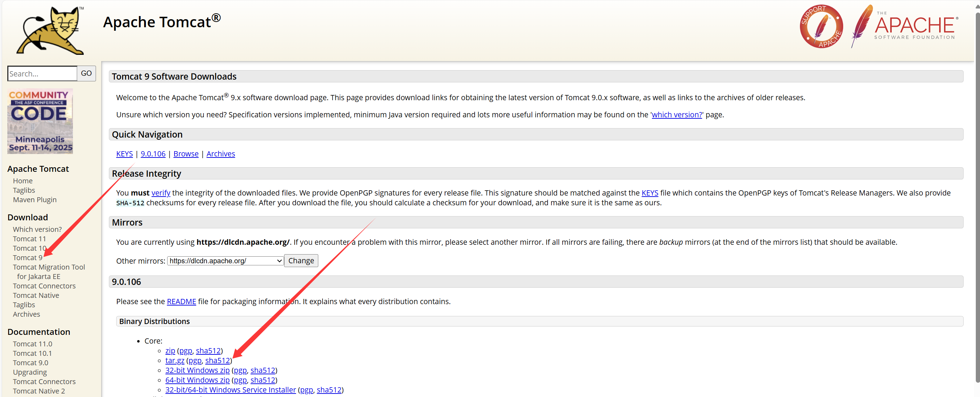Open Tomcat 9.0 documentation sidebar link
Image resolution: width=980 pixels, height=397 pixels.
[x=30, y=363]
